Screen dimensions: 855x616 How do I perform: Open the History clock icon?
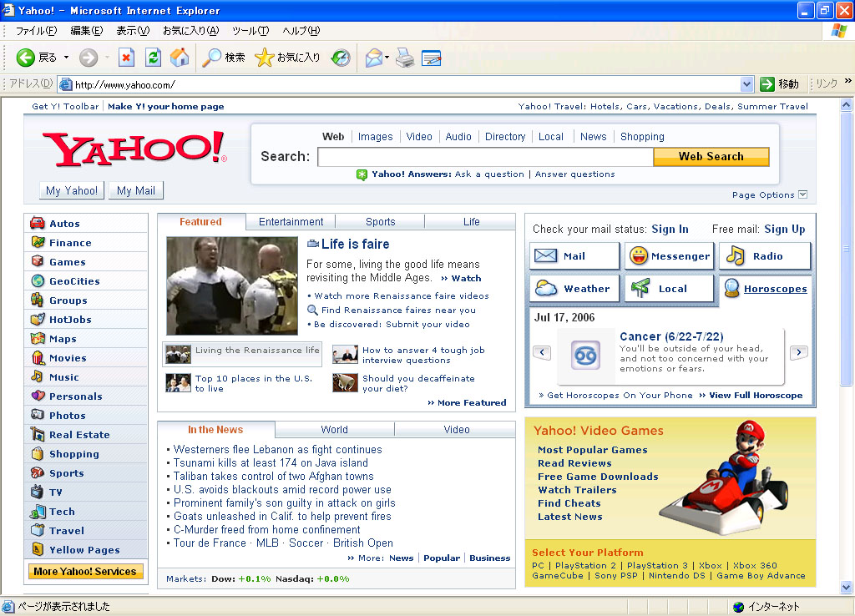(x=341, y=58)
